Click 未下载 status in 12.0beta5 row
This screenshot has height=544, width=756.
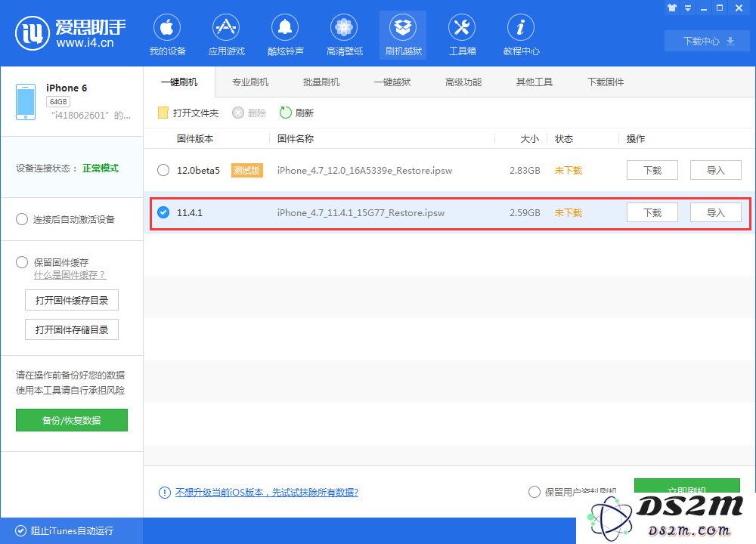[569, 171]
